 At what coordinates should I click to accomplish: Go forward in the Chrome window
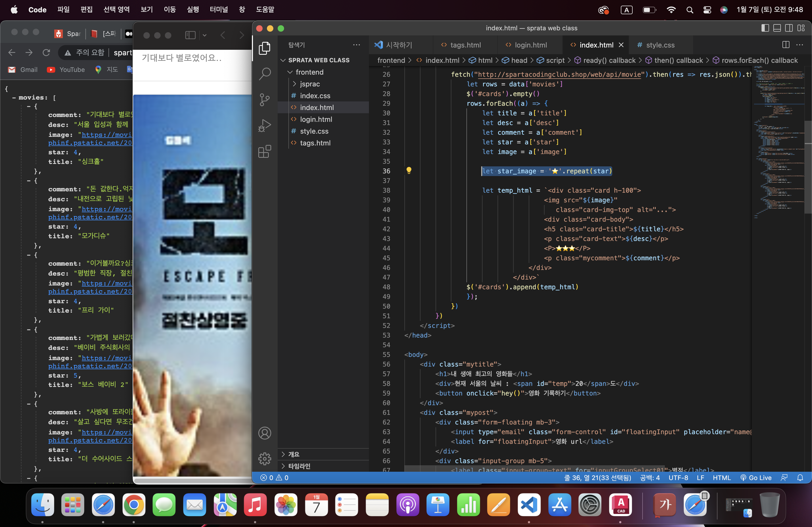coord(29,52)
